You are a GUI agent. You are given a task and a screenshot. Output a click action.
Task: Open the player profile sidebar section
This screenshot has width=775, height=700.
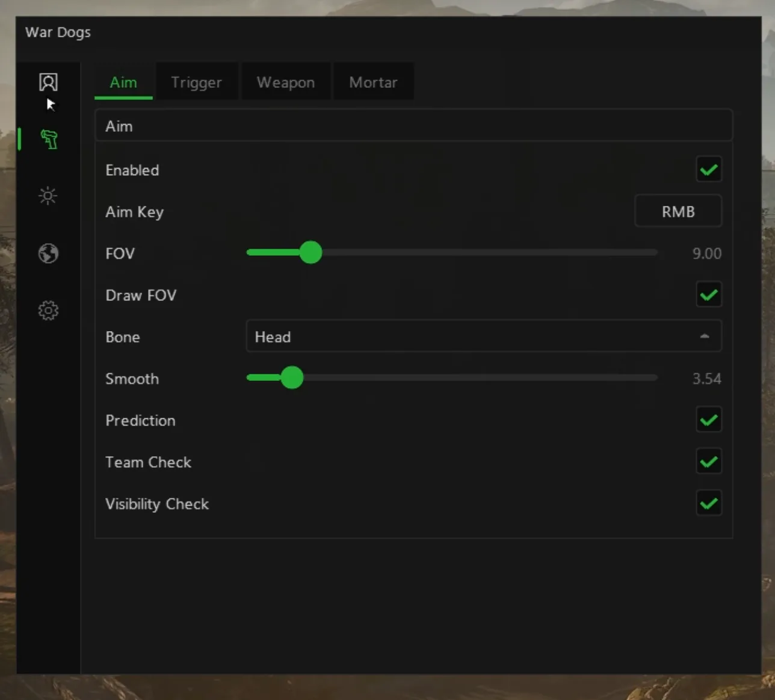pos(48,82)
